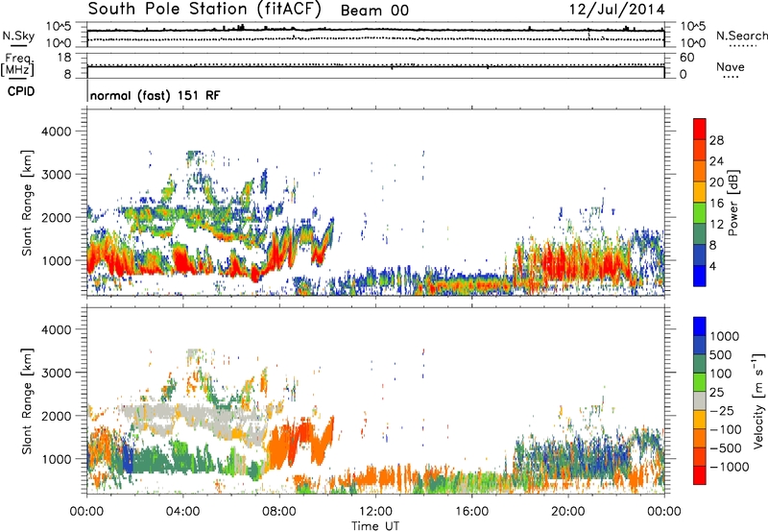
Task: Click the '04:00' time tick
Action: pyautogui.click(x=183, y=512)
